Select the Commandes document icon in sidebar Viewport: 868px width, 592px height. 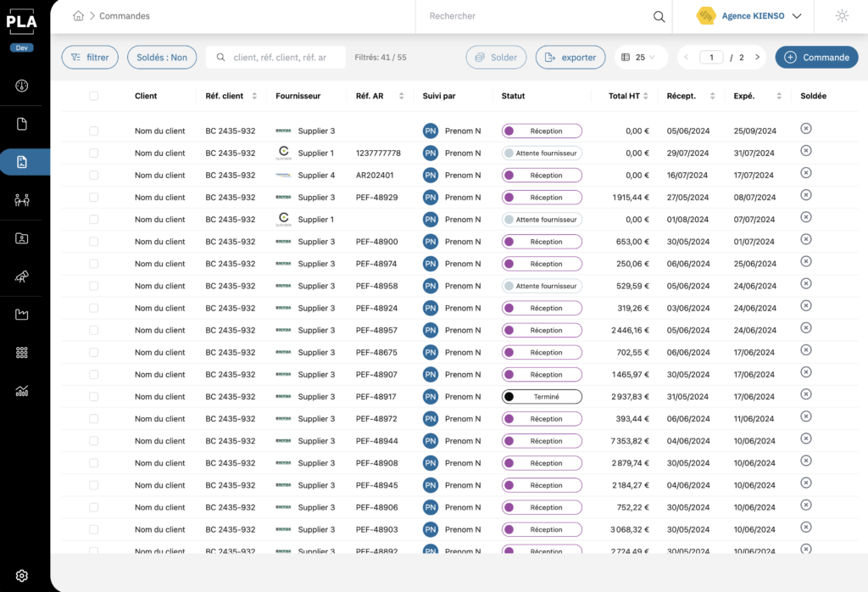21,161
